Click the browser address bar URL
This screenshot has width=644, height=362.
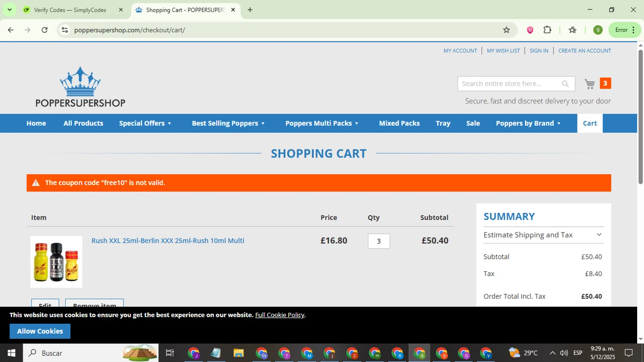[x=129, y=30]
